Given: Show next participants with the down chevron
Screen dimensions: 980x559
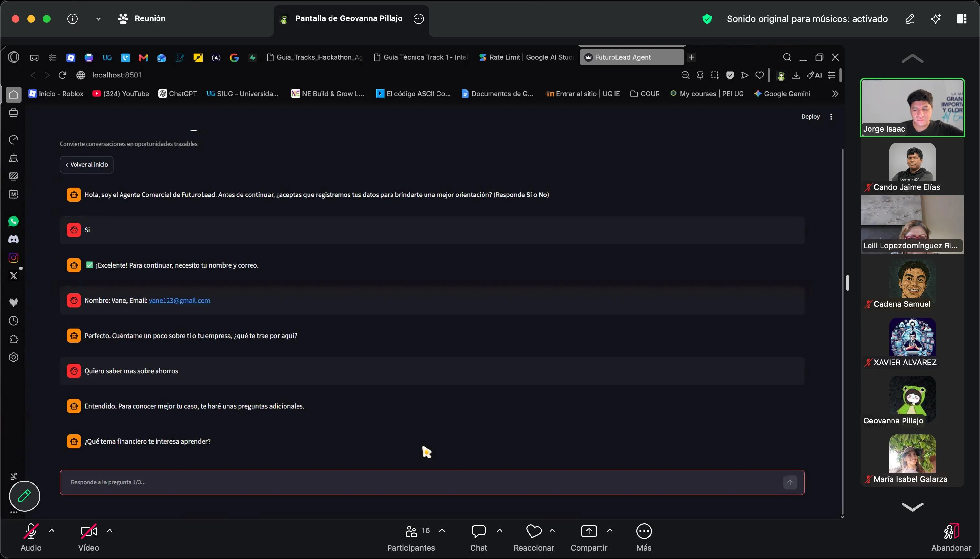Looking at the screenshot, I should (x=912, y=507).
